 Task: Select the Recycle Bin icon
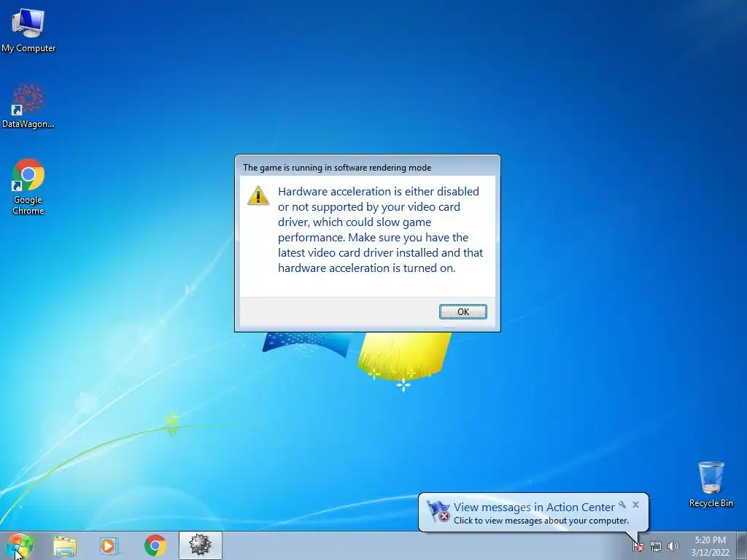pyautogui.click(x=711, y=484)
